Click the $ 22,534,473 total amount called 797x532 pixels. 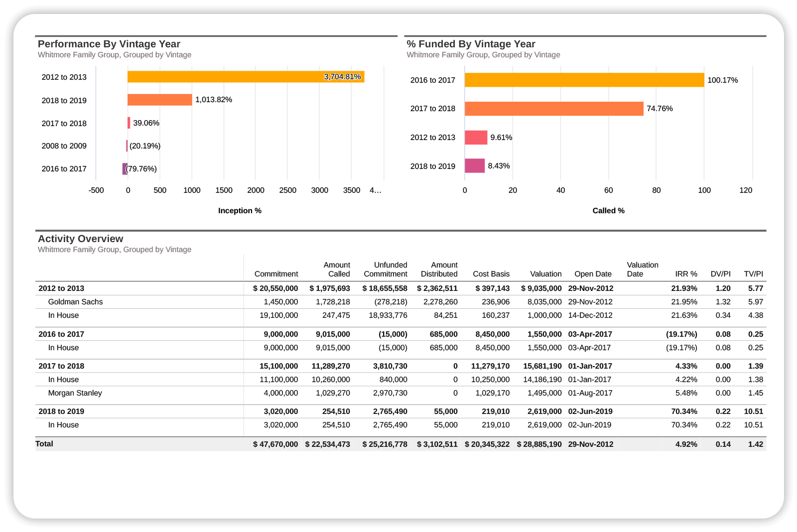click(x=328, y=444)
